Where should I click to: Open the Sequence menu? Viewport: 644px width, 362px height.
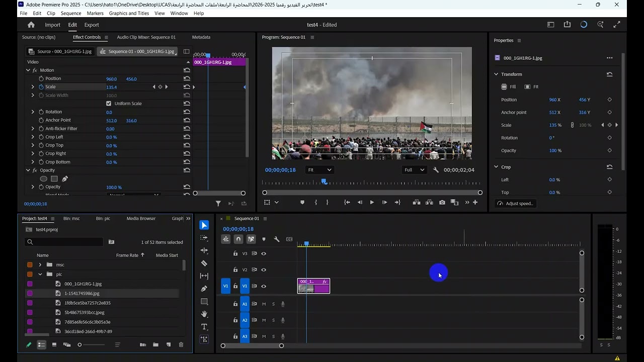71,13
